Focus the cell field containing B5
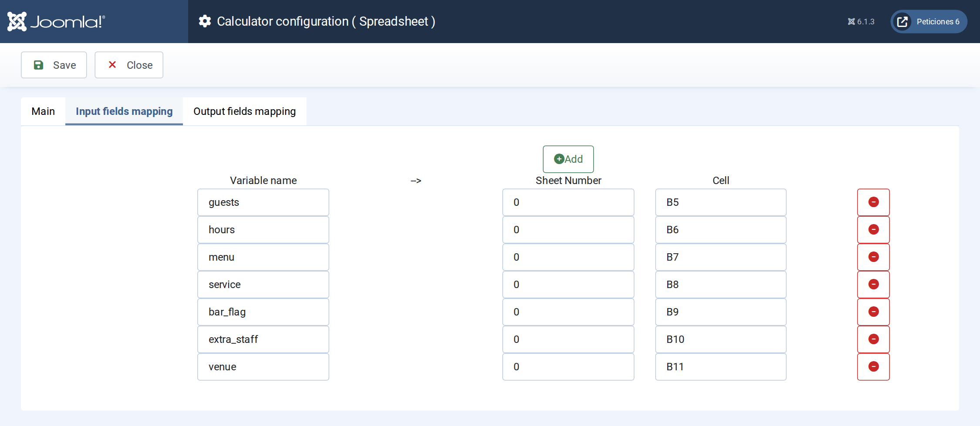This screenshot has height=426, width=980. [721, 202]
